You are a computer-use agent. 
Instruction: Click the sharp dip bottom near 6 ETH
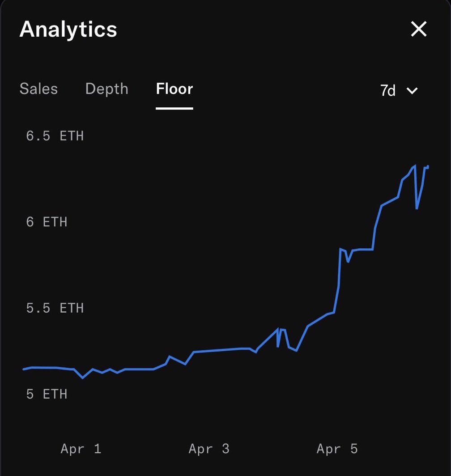tap(417, 208)
